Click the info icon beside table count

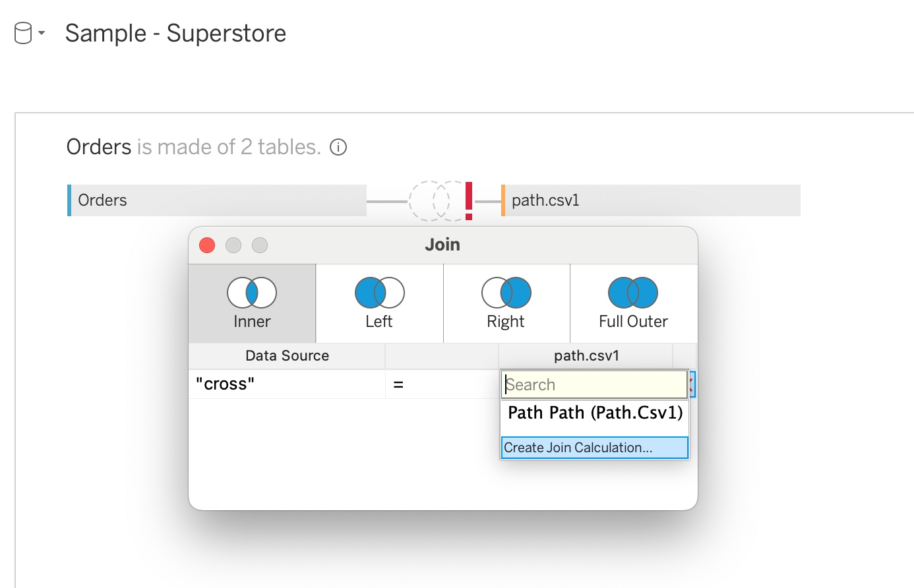point(338,147)
